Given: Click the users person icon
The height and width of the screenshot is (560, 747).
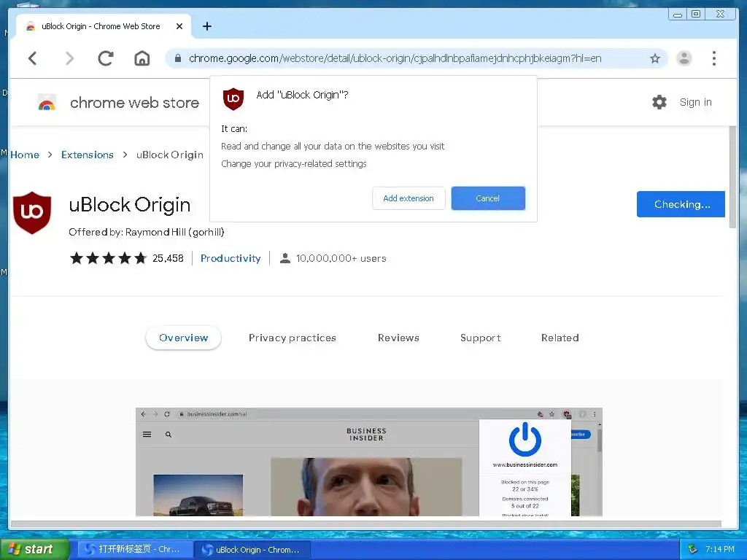Looking at the screenshot, I should click(285, 258).
